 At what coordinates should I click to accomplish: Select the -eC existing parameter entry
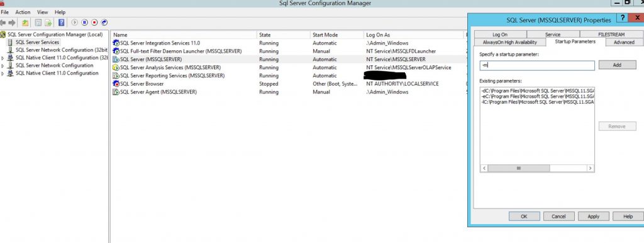(537, 96)
